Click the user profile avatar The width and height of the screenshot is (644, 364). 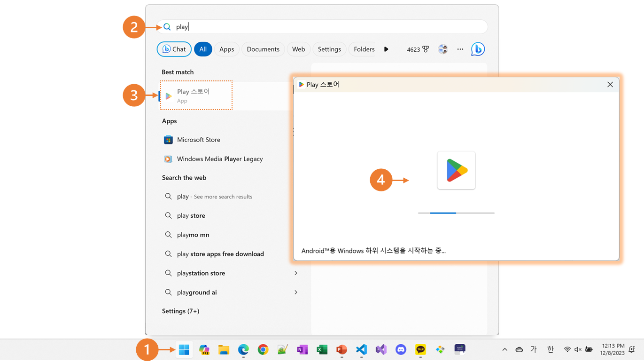coord(443,49)
